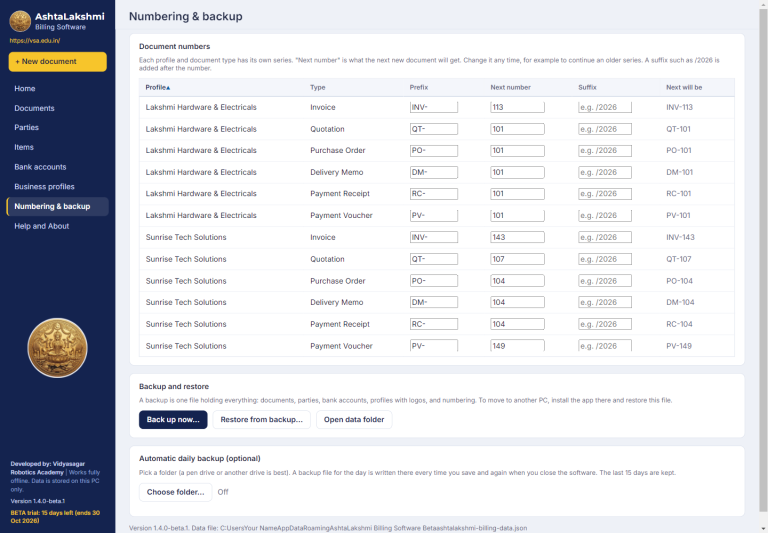Image resolution: width=768 pixels, height=533 pixels.
Task: Edit RC- prefix for Lakshmi Payment Receipt
Action: (433, 194)
